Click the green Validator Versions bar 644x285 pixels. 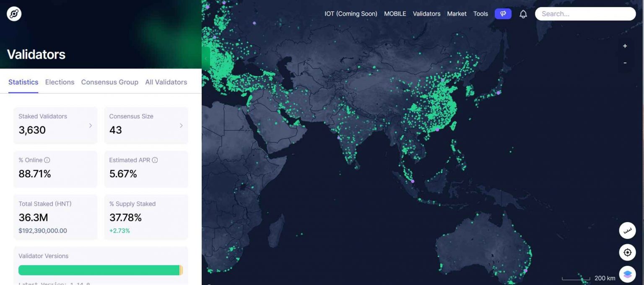[x=99, y=270]
